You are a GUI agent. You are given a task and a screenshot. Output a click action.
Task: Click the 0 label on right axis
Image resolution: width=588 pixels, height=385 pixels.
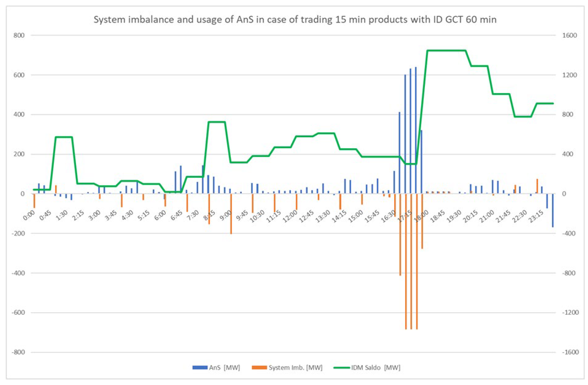coord(564,194)
